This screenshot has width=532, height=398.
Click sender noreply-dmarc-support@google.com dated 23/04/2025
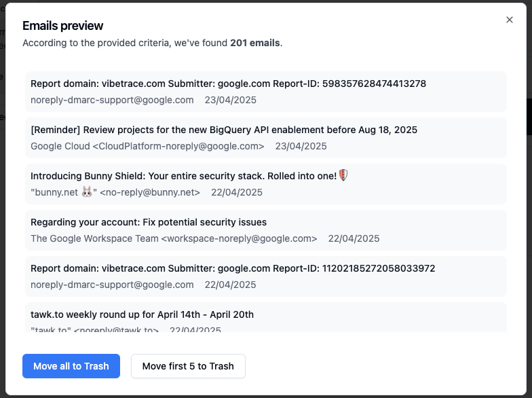pos(112,100)
